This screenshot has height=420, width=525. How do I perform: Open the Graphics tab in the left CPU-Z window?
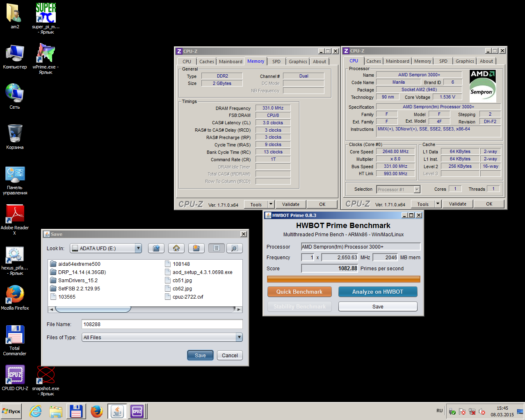click(x=298, y=62)
